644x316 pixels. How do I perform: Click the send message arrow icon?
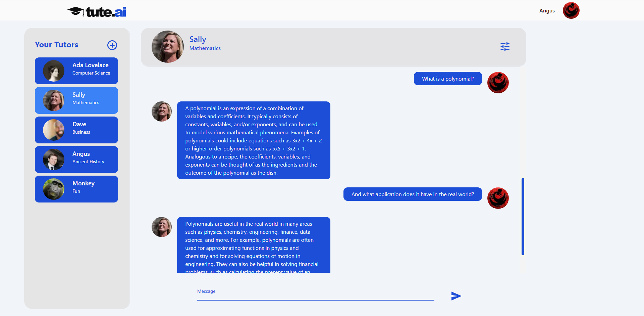455,296
